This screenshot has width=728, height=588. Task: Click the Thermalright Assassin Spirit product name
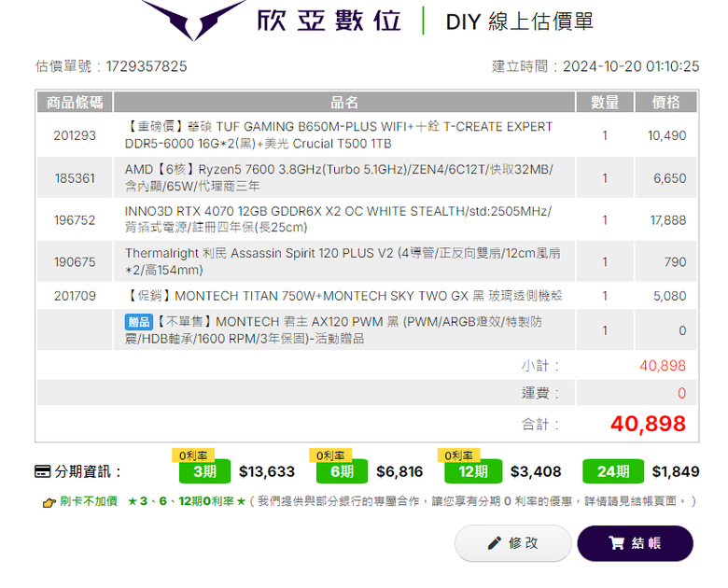(x=343, y=261)
